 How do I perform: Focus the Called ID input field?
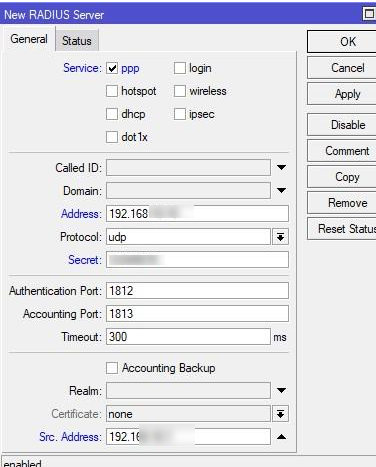(188, 167)
